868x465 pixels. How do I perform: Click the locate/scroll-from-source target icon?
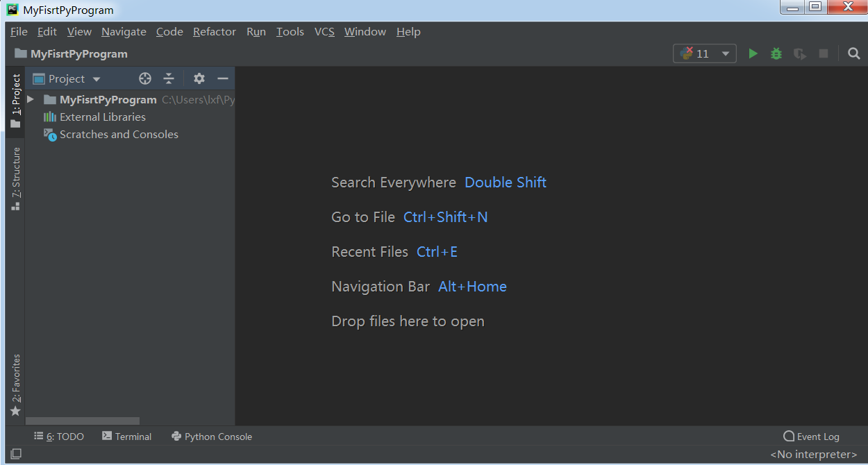point(145,78)
